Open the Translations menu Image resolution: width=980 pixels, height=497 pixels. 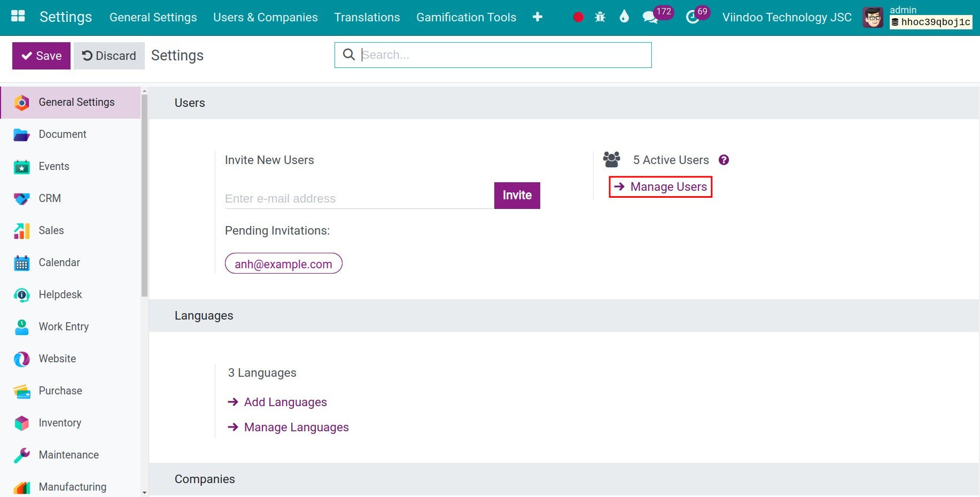pyautogui.click(x=367, y=17)
